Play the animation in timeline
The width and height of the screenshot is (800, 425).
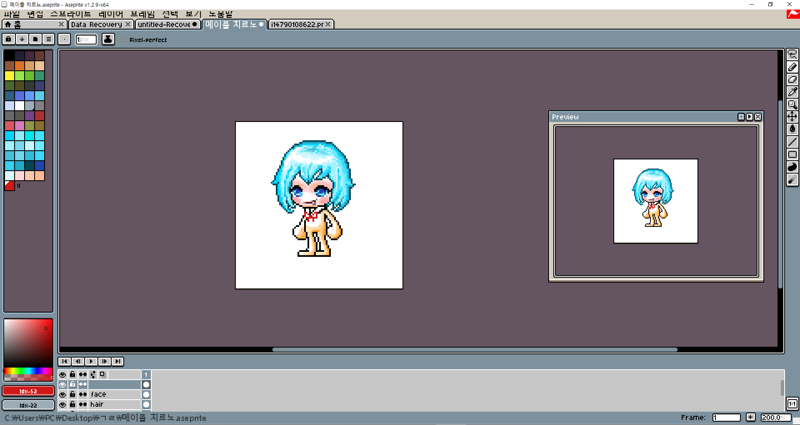(91, 361)
